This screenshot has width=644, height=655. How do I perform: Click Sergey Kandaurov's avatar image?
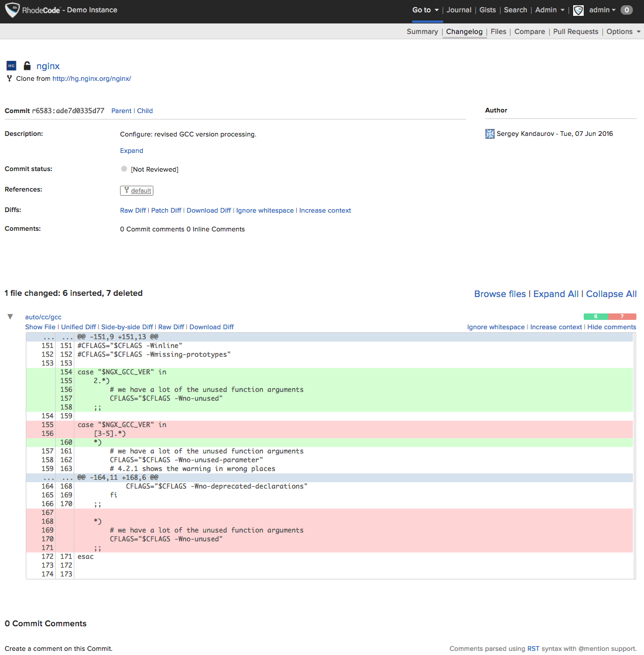pyautogui.click(x=489, y=134)
